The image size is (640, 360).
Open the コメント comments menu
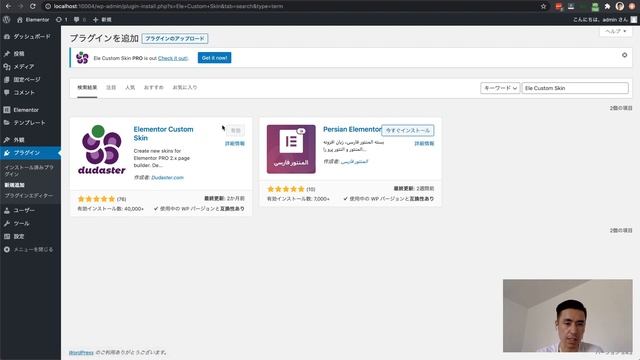coord(20,93)
